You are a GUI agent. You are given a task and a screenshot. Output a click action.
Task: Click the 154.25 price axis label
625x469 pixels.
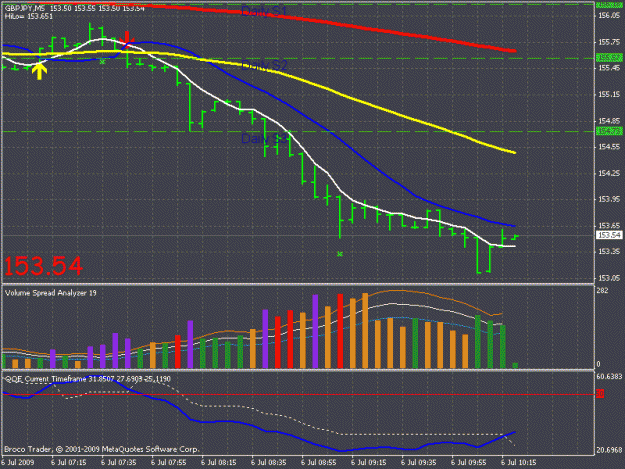609,173
